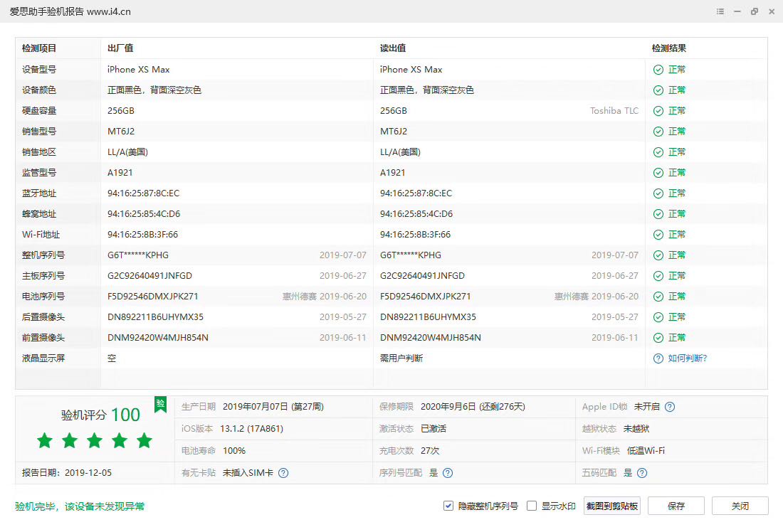Viewport: 783px width, 532px height.
Task: Click the green check icon for 前置摄像头 row
Action: (658, 338)
